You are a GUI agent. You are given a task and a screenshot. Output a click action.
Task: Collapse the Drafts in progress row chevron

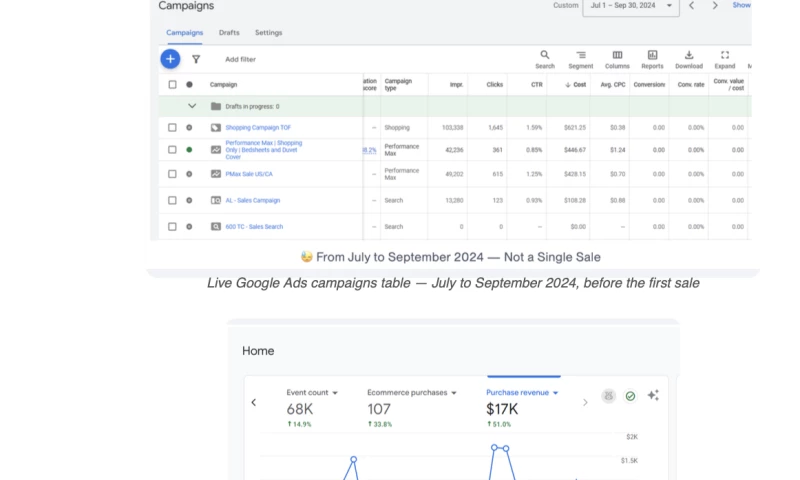(192, 106)
